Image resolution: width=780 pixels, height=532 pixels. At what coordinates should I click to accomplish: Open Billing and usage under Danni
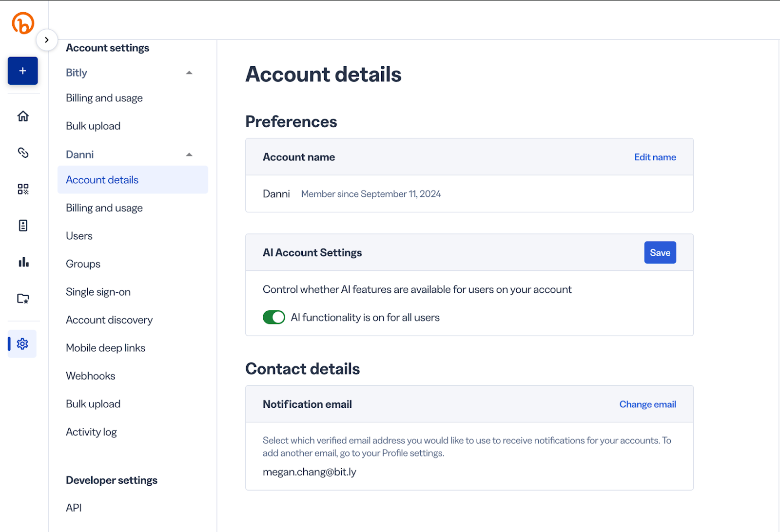point(104,208)
